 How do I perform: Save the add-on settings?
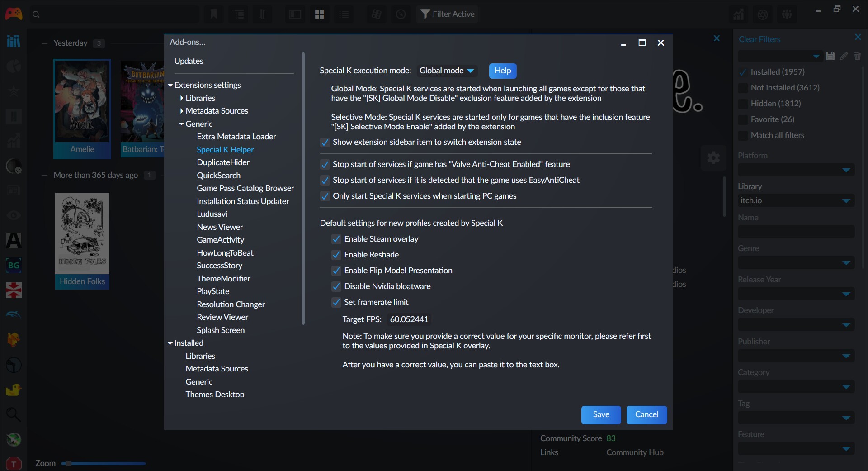click(601, 415)
